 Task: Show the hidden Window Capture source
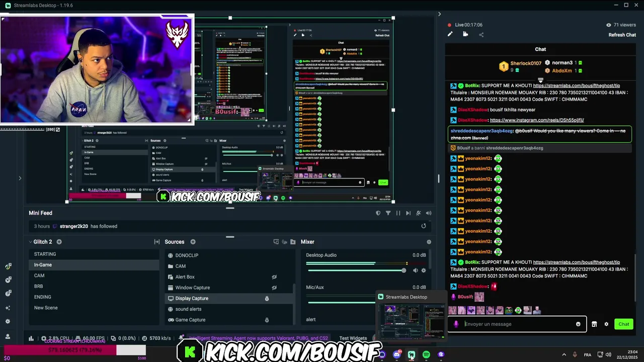click(274, 288)
